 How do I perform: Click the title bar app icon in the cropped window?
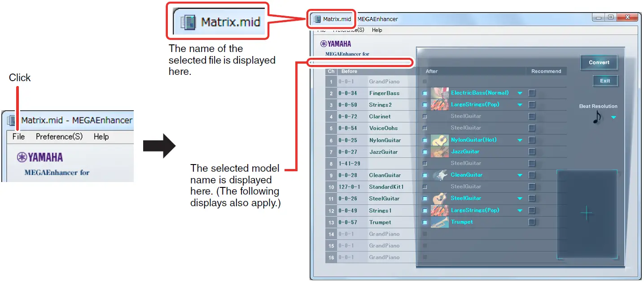[11, 121]
